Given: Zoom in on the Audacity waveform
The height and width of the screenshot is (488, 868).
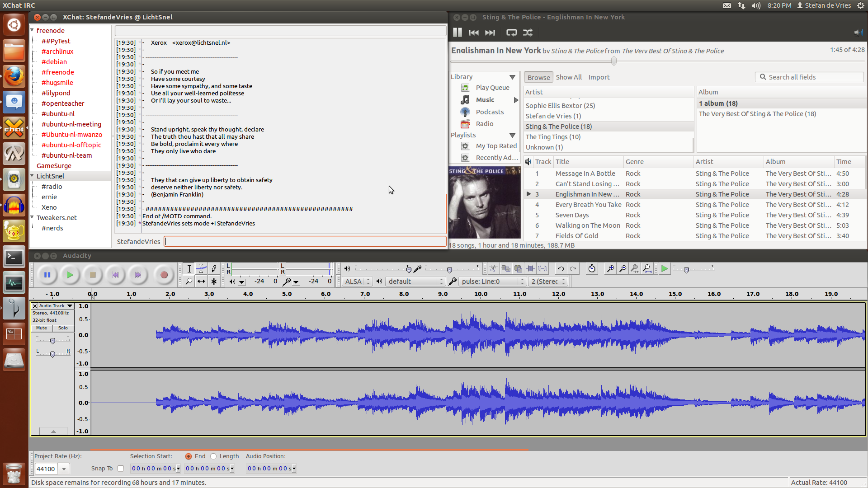Looking at the screenshot, I should pos(610,269).
